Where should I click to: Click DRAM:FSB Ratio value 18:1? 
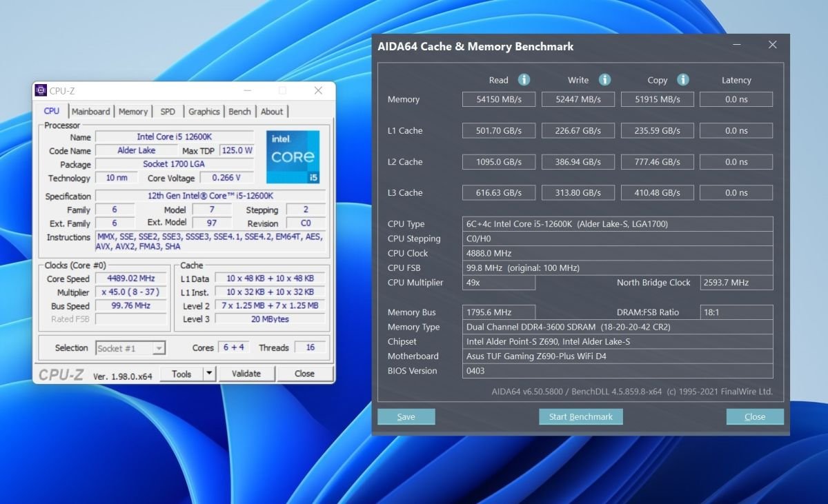point(736,312)
